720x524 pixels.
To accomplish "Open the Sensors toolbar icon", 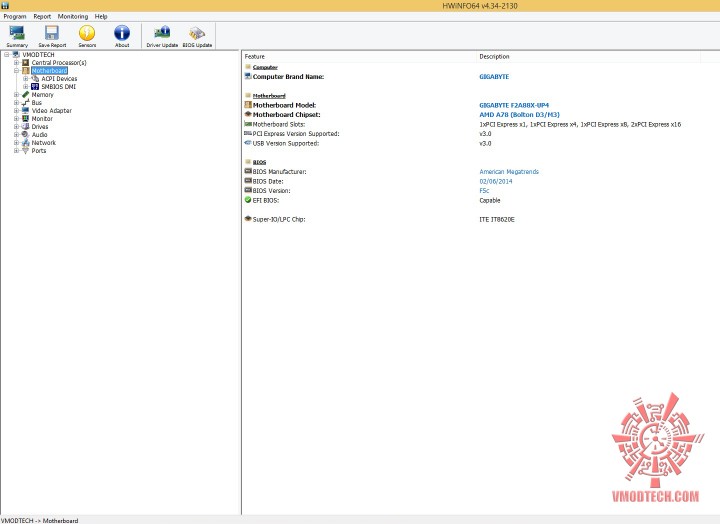I will pyautogui.click(x=87, y=33).
